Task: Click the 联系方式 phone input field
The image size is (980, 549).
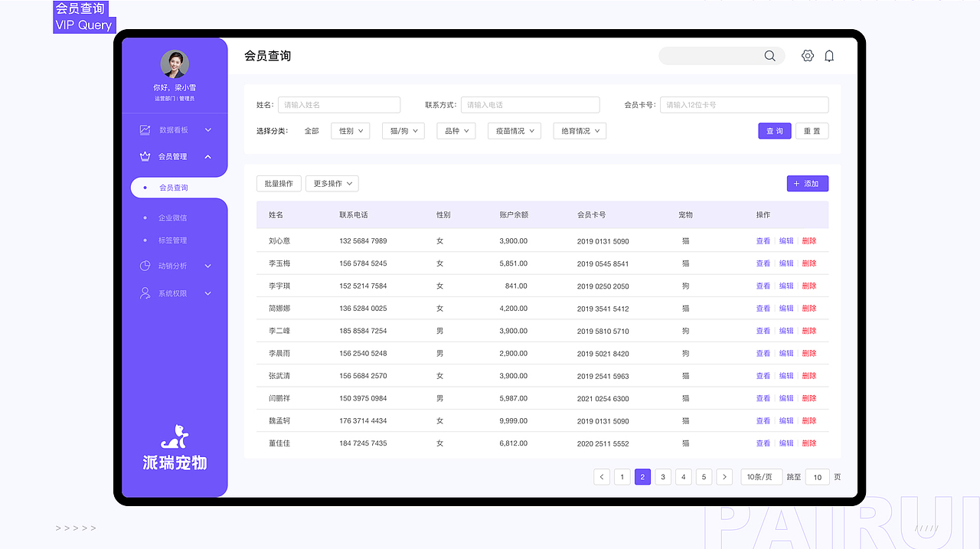Action: click(x=530, y=105)
